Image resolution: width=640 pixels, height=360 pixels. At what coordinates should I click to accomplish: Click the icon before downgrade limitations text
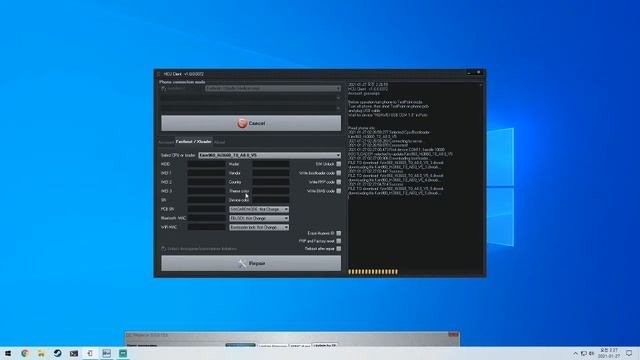[164, 249]
